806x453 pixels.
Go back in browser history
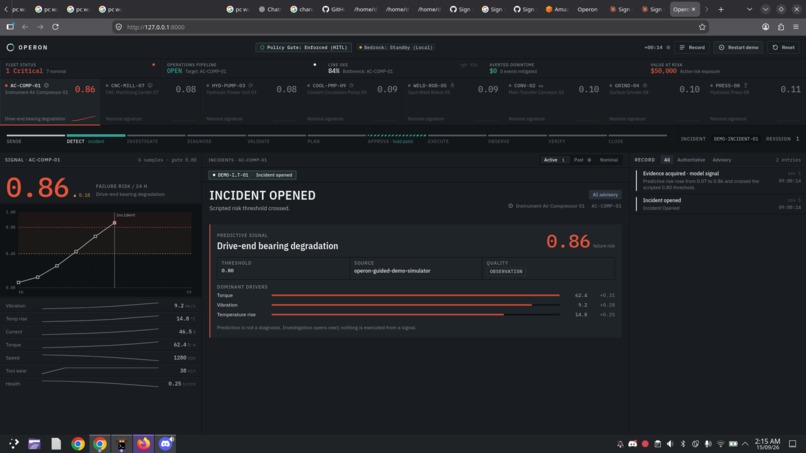pyautogui.click(x=25, y=27)
